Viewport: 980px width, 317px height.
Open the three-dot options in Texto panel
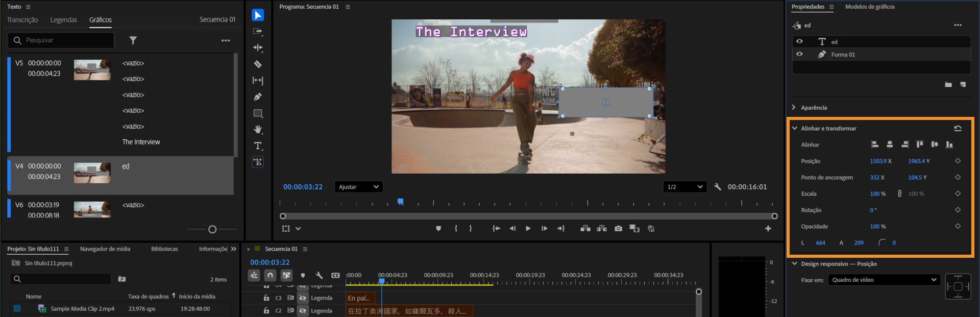[x=226, y=40]
